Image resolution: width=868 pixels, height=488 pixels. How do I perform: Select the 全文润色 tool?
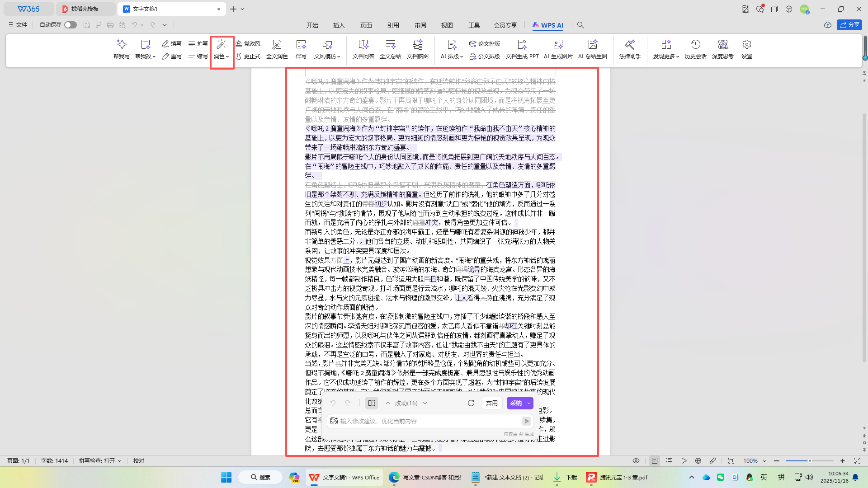276,49
